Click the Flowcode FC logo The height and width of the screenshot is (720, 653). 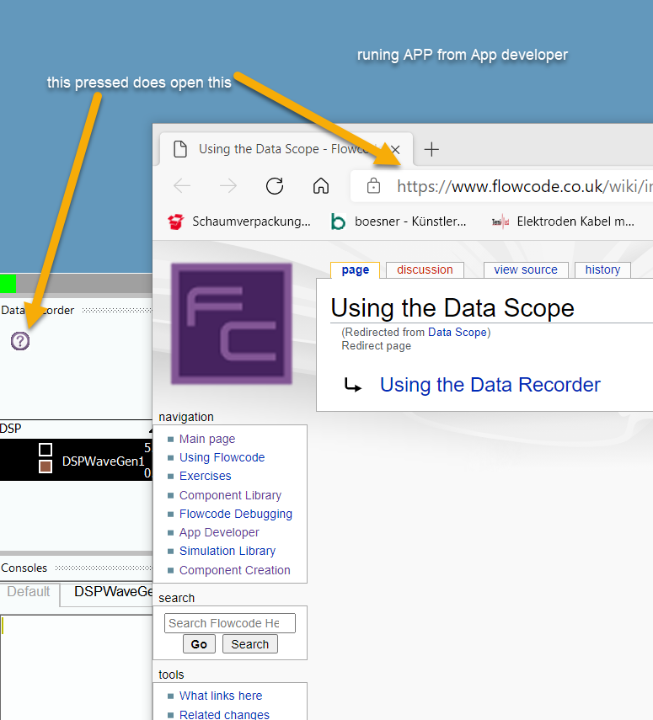click(x=231, y=323)
